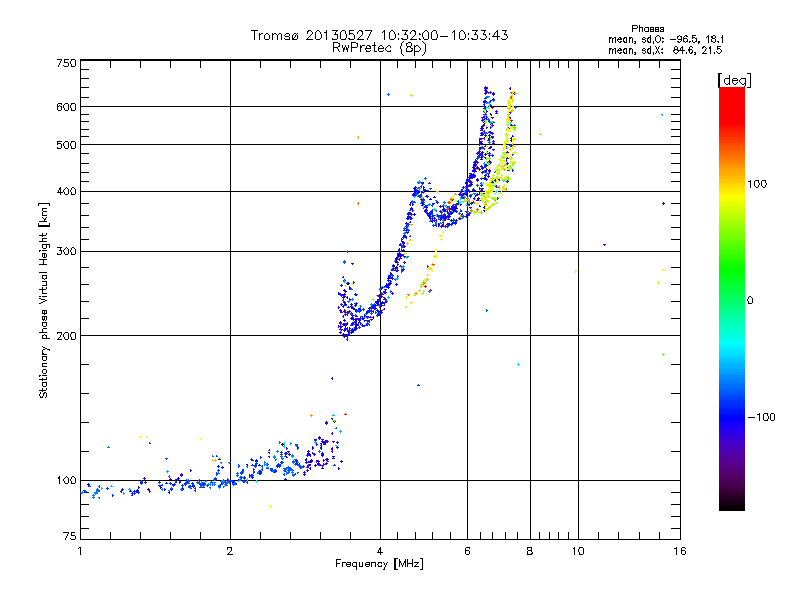Click the '100' y-axis tick label
The height and width of the screenshot is (600, 800).
pos(66,481)
